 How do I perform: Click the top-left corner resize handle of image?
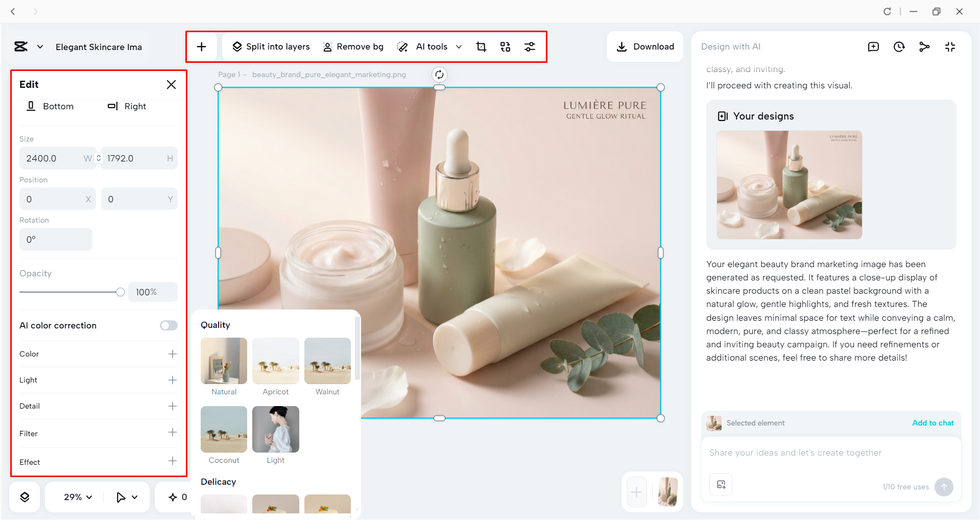pyautogui.click(x=218, y=87)
